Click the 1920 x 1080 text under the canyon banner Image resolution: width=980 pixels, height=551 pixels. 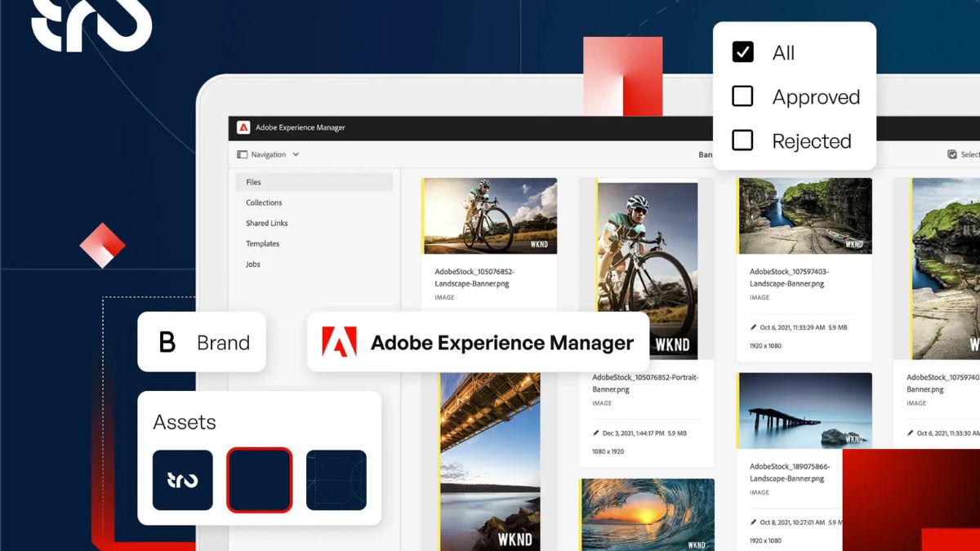coord(766,345)
